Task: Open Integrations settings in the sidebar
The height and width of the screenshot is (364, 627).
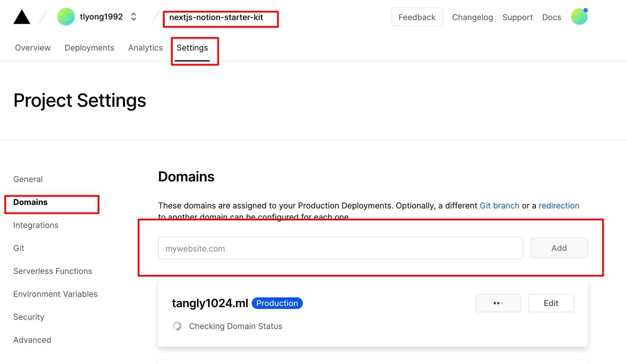Action: pyautogui.click(x=36, y=225)
